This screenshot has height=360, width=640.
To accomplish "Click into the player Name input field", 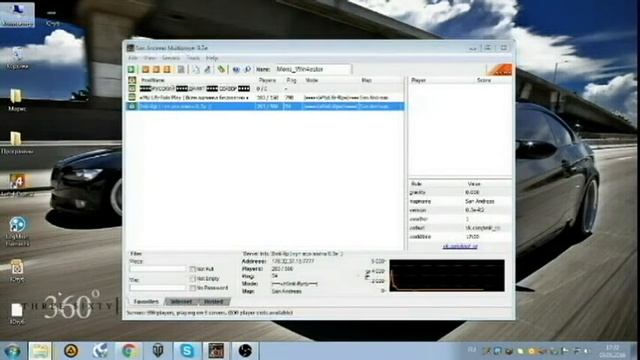I will (x=312, y=69).
